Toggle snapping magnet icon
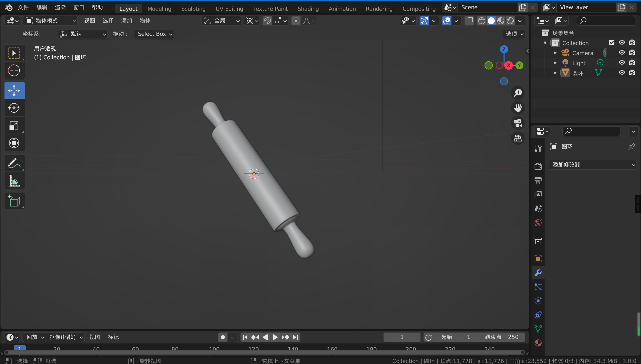 point(267,21)
